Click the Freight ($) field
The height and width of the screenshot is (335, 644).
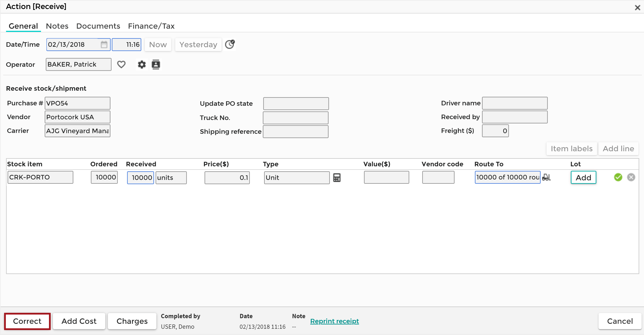[x=495, y=131]
